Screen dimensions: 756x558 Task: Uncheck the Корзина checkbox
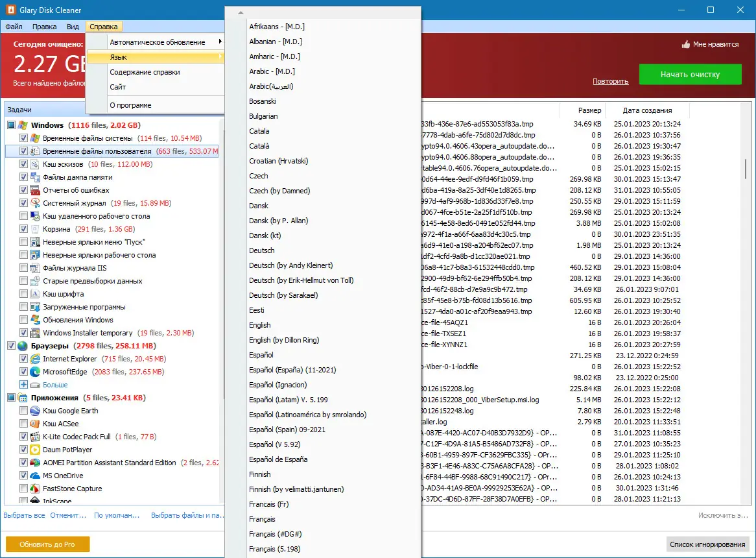(23, 229)
